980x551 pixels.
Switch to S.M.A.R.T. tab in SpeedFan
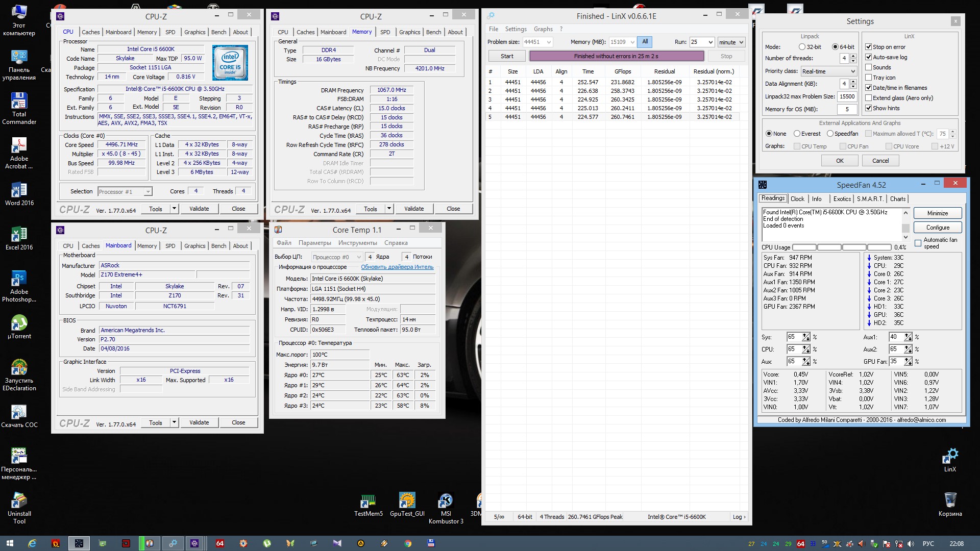(x=870, y=199)
